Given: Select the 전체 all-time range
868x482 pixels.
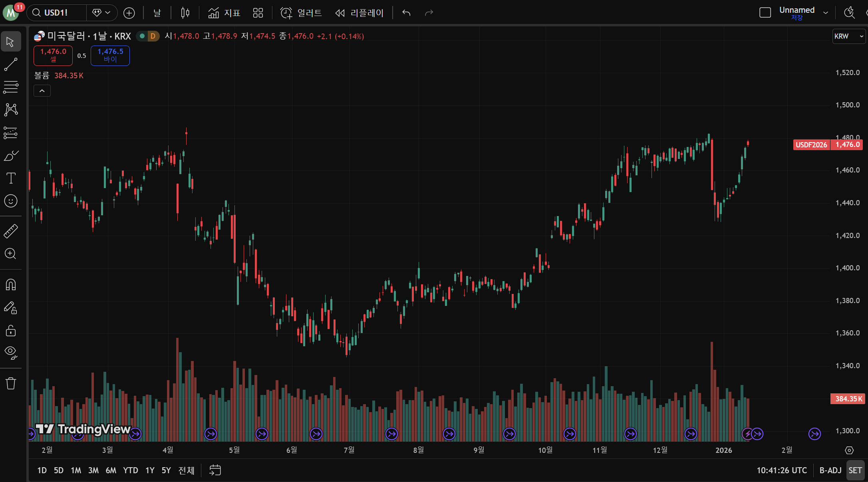Looking at the screenshot, I should pos(186,470).
